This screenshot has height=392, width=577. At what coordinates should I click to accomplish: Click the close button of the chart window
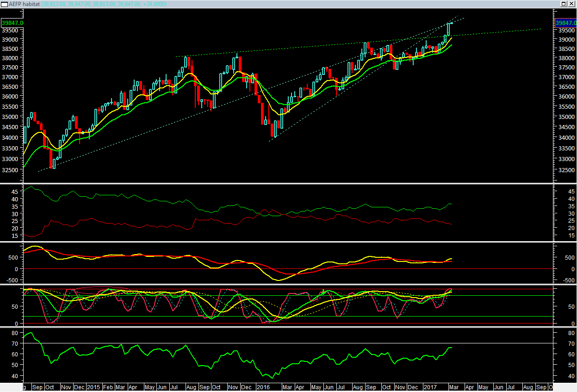point(572,3)
